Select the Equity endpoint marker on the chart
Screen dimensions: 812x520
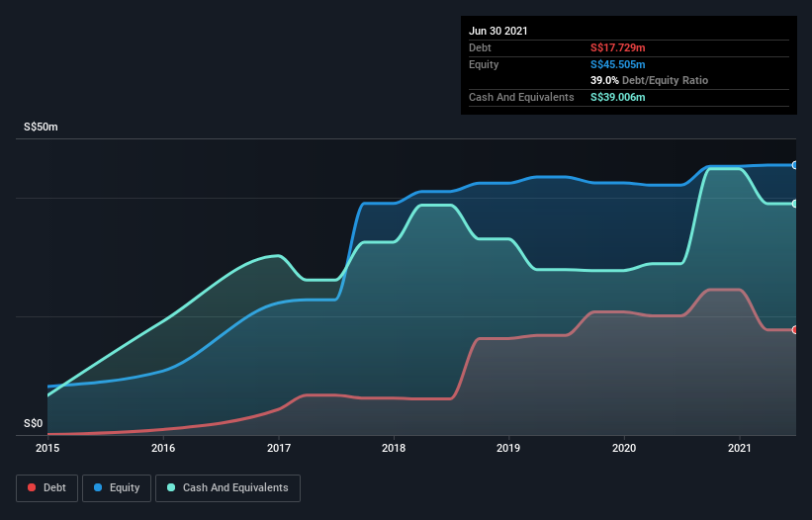tap(795, 165)
